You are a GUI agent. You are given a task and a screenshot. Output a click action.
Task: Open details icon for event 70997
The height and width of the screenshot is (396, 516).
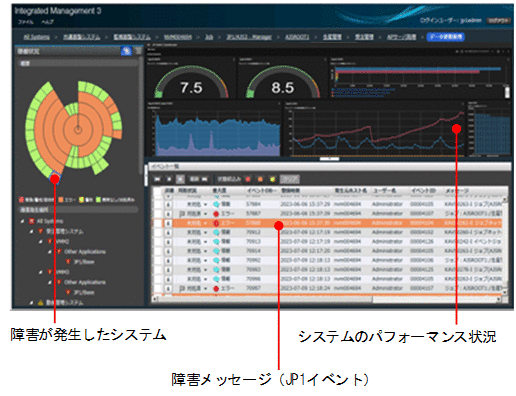(168, 288)
